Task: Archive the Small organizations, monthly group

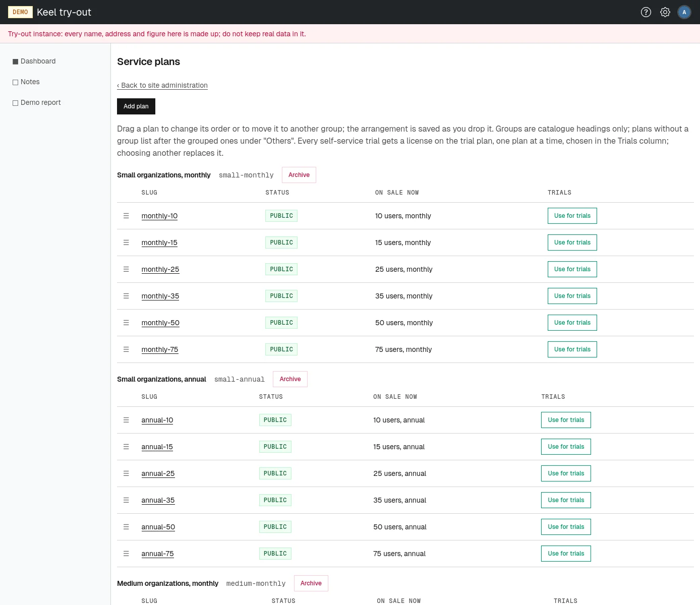Action: click(x=299, y=175)
